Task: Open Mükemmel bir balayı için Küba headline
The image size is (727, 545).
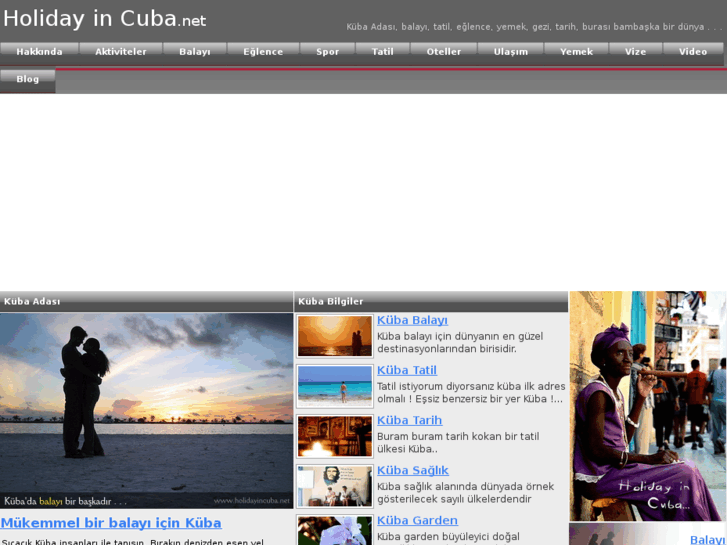Action: tap(111, 523)
